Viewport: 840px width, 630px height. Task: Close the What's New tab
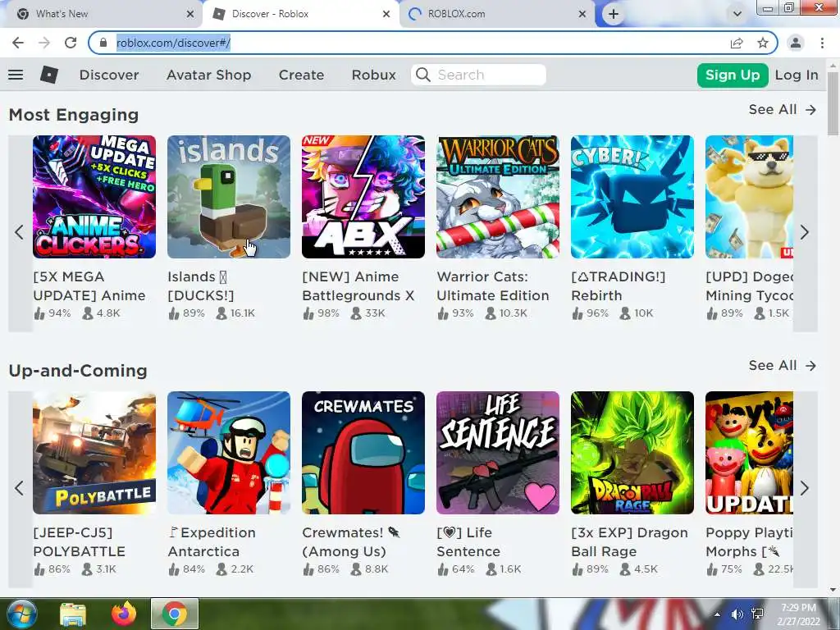(x=190, y=14)
